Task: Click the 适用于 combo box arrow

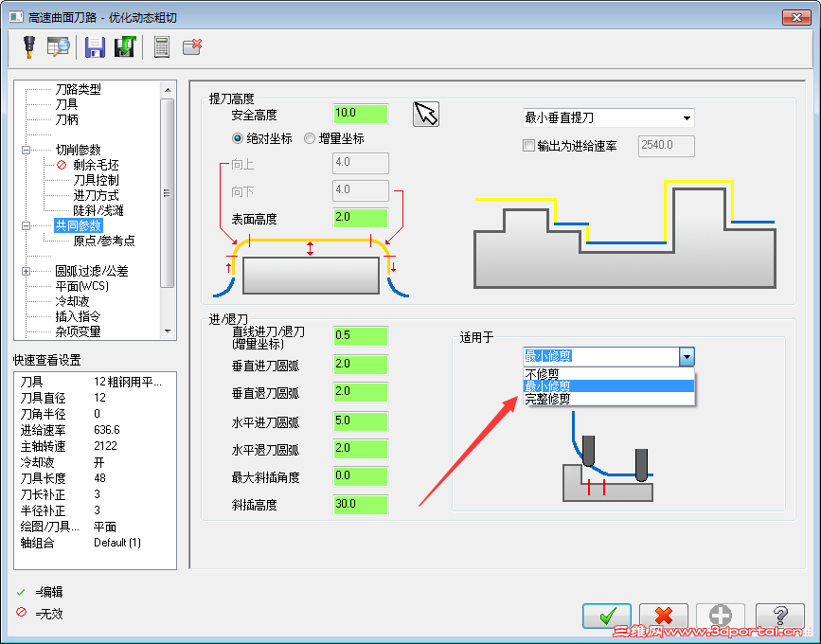Action: [x=687, y=356]
